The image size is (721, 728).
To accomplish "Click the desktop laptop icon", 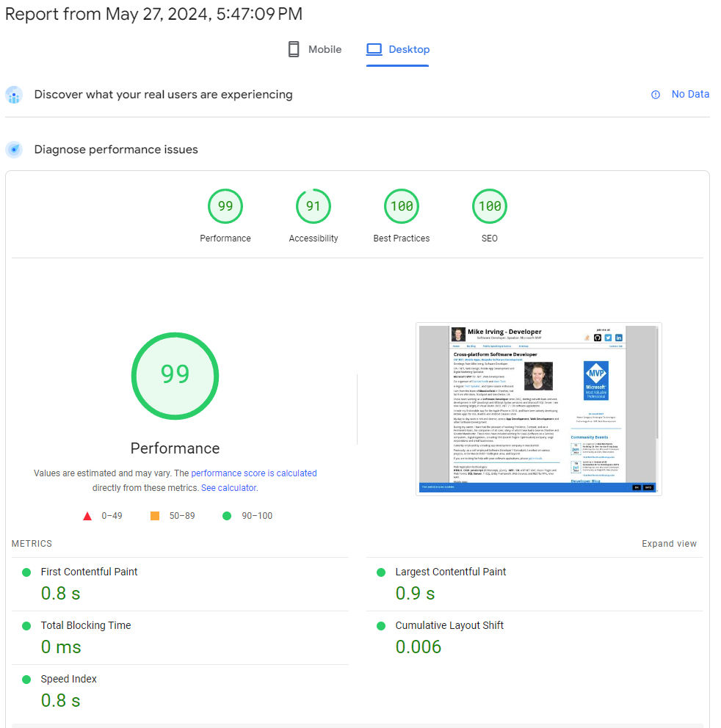I will 374,49.
